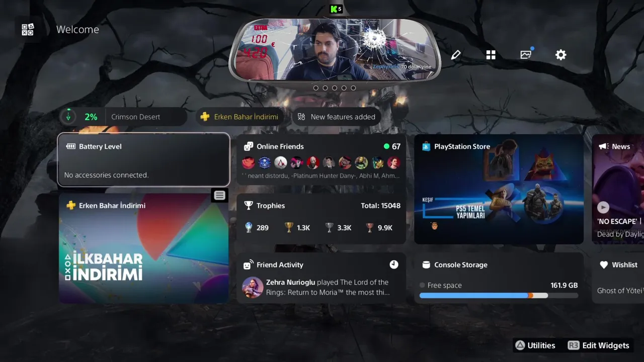Open the 'NO ESCAPE' news headline
644x362 pixels.
[x=620, y=221]
